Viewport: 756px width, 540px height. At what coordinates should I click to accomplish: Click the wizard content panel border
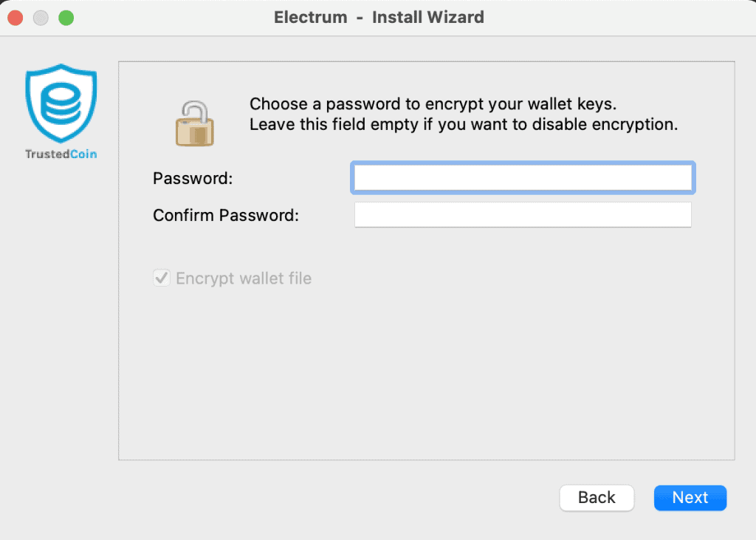(x=427, y=64)
